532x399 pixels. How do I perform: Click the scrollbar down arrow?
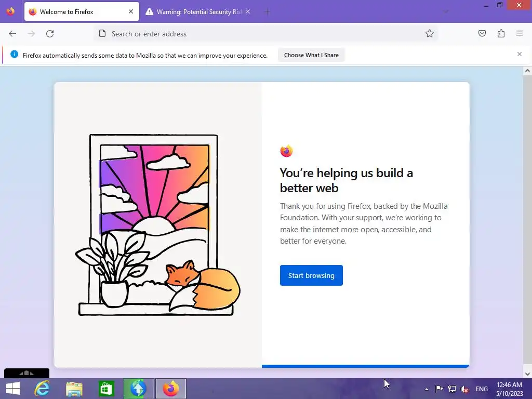[527, 374]
